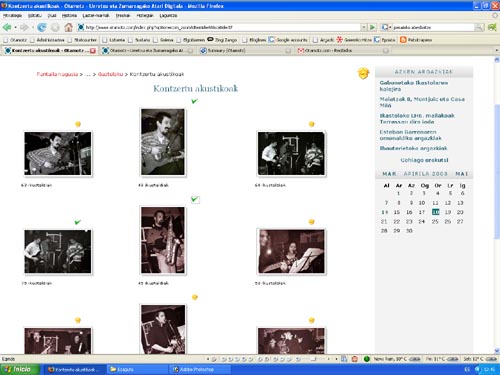Close the Kontzertu akustikoak tab with its red X

pyautogui.click(x=93, y=51)
